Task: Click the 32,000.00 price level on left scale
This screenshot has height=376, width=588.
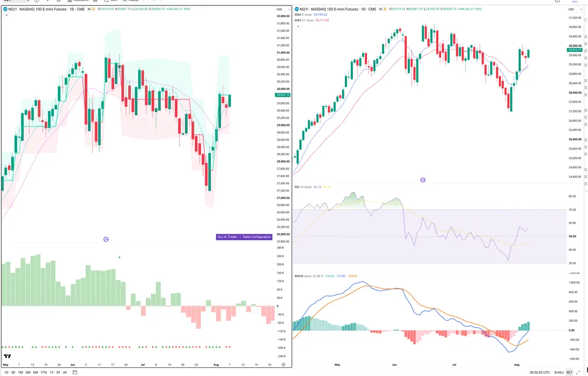Action: 283,16
